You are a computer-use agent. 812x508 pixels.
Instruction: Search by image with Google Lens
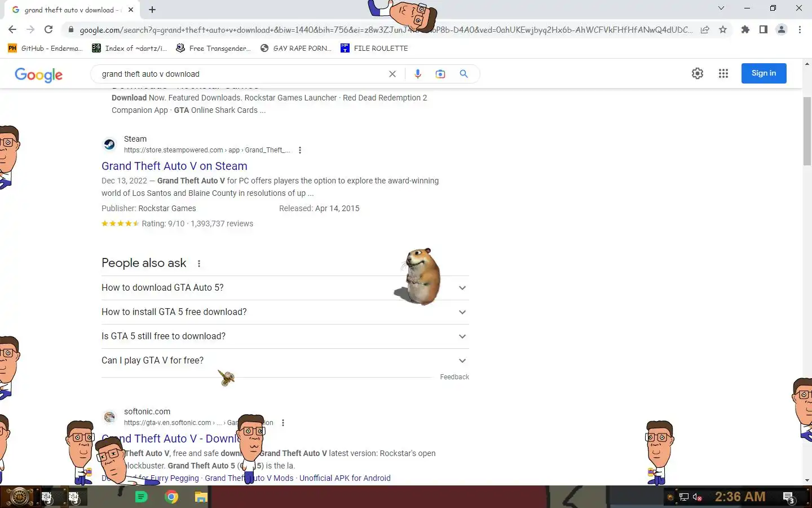tap(440, 74)
